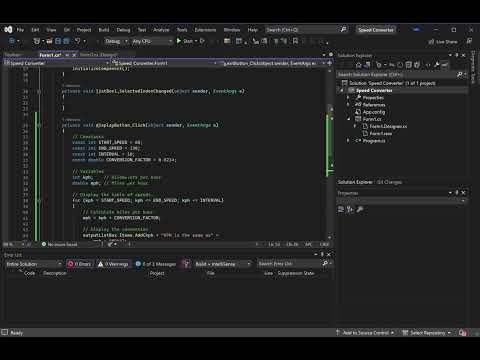Expand the References node in Solution Explorer
The height and width of the screenshot is (360, 480).
point(349,105)
